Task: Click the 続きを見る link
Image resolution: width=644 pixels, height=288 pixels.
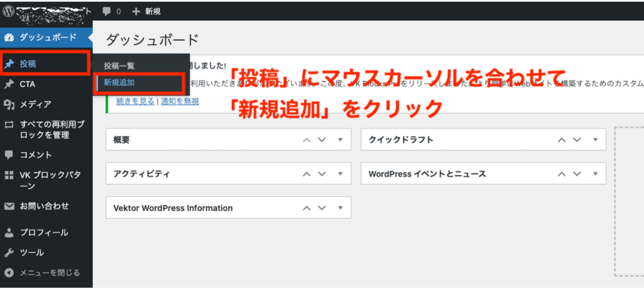Action: [136, 101]
